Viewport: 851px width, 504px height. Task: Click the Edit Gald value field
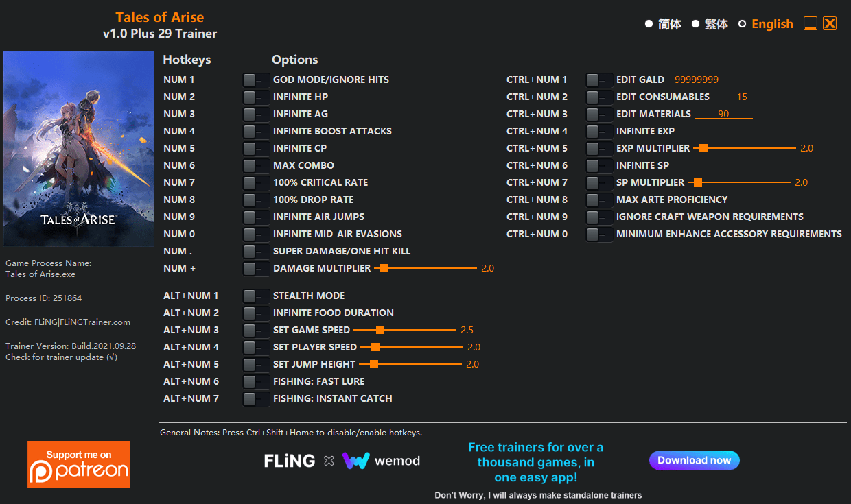697,80
